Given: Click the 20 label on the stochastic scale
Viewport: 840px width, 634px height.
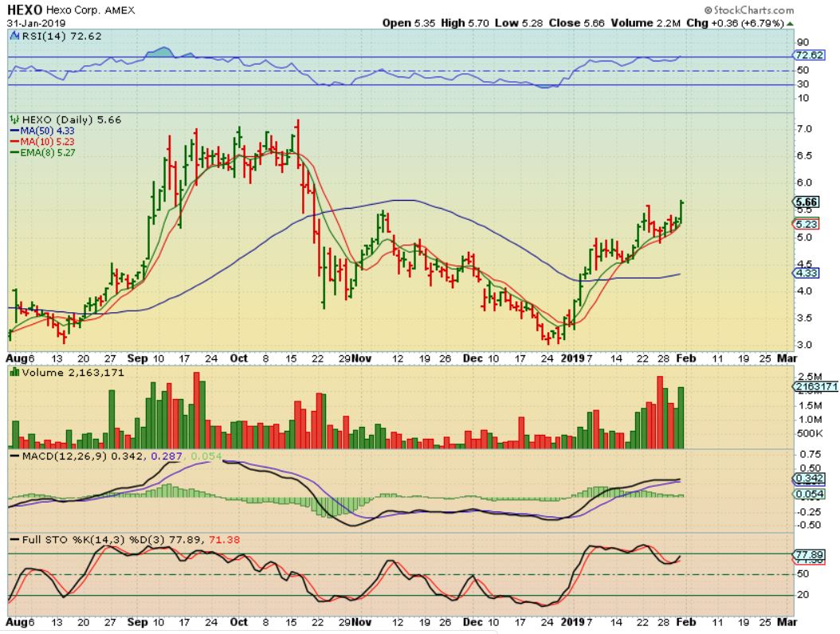Looking at the screenshot, I should coord(803,594).
